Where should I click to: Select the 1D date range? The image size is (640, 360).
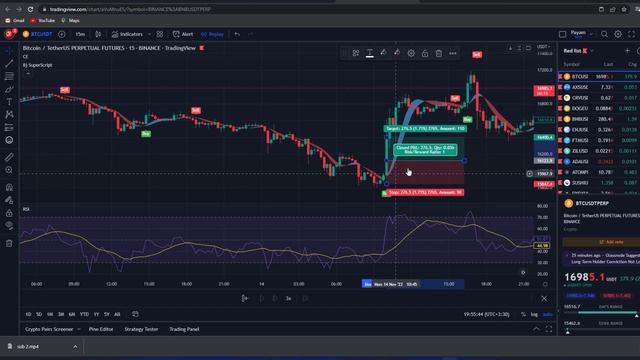point(28,314)
